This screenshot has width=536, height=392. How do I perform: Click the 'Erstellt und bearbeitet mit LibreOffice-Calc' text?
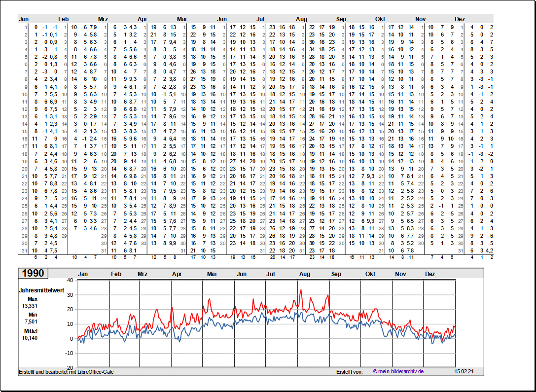click(x=66, y=371)
